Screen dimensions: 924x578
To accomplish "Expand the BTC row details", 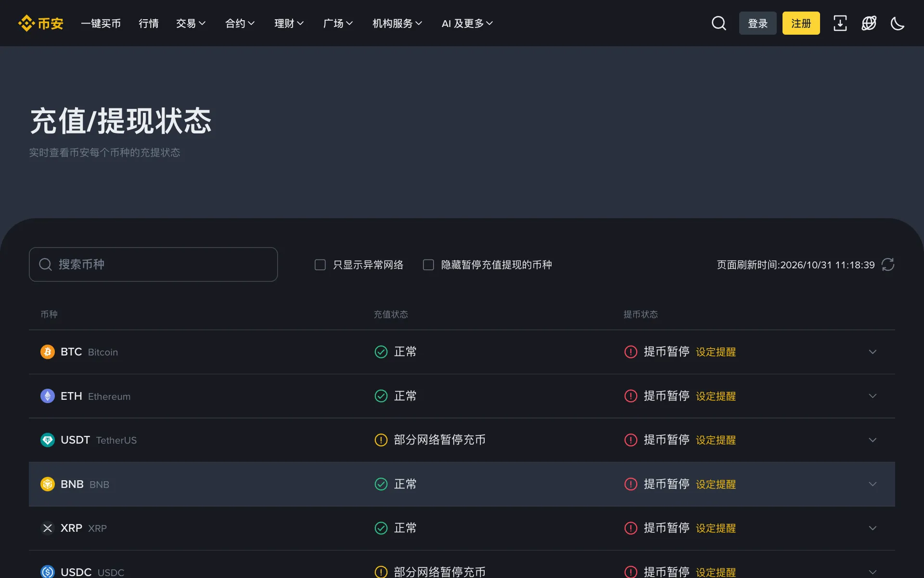I will coord(873,352).
